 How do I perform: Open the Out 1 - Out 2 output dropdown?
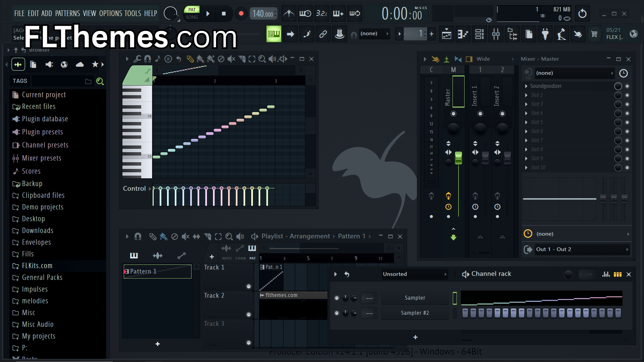pyautogui.click(x=582, y=249)
